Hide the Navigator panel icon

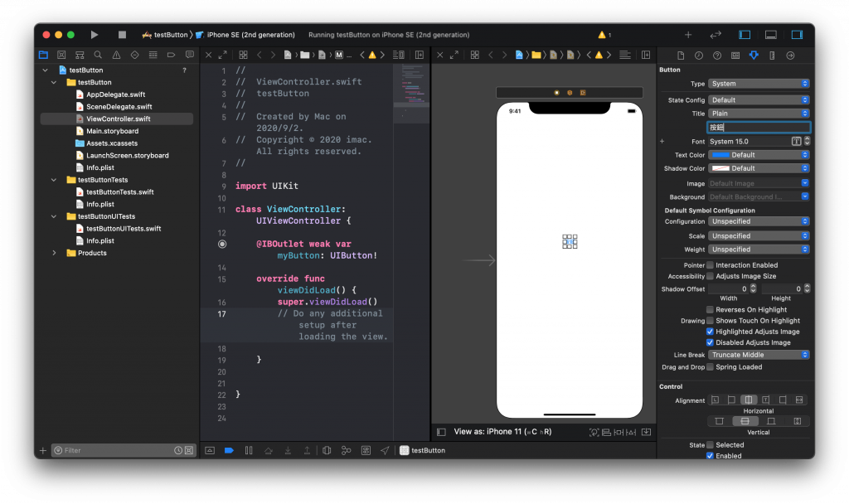pyautogui.click(x=745, y=35)
